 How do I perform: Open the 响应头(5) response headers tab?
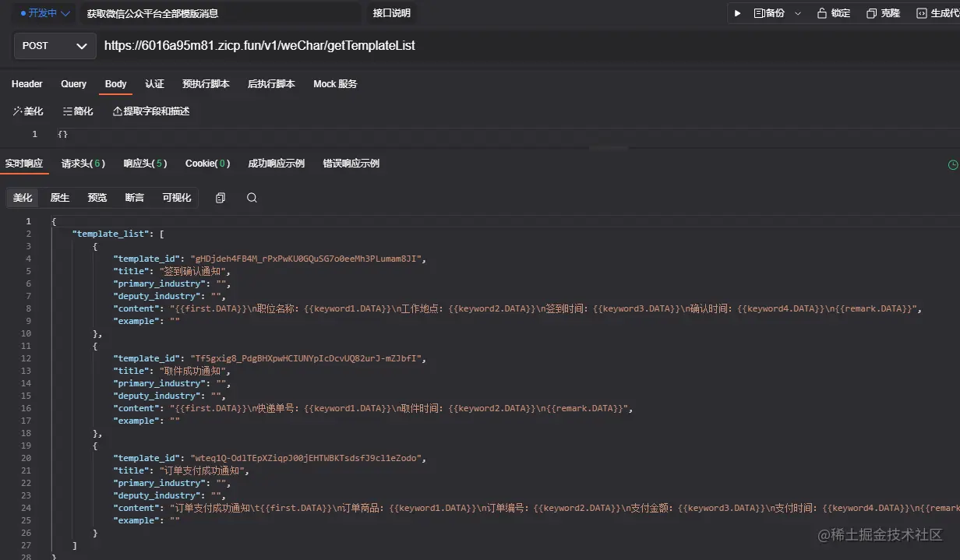(145, 164)
